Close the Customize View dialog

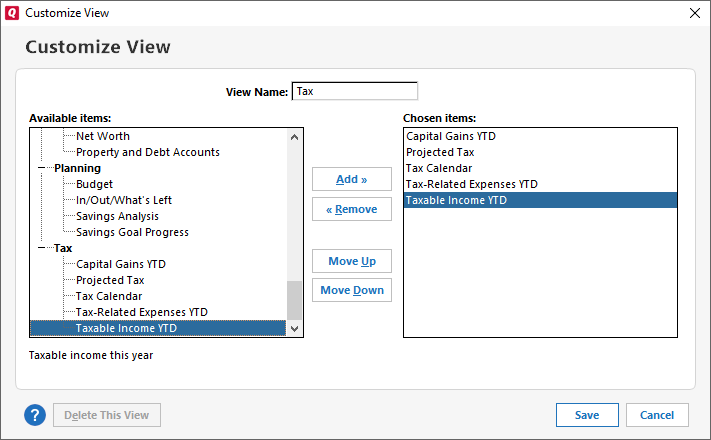pos(695,13)
